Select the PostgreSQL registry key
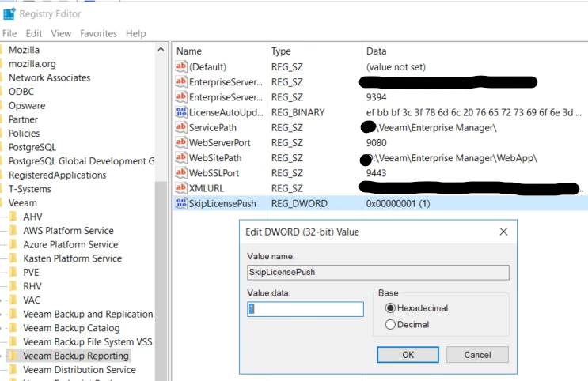This screenshot has height=381, width=588. click(x=32, y=147)
